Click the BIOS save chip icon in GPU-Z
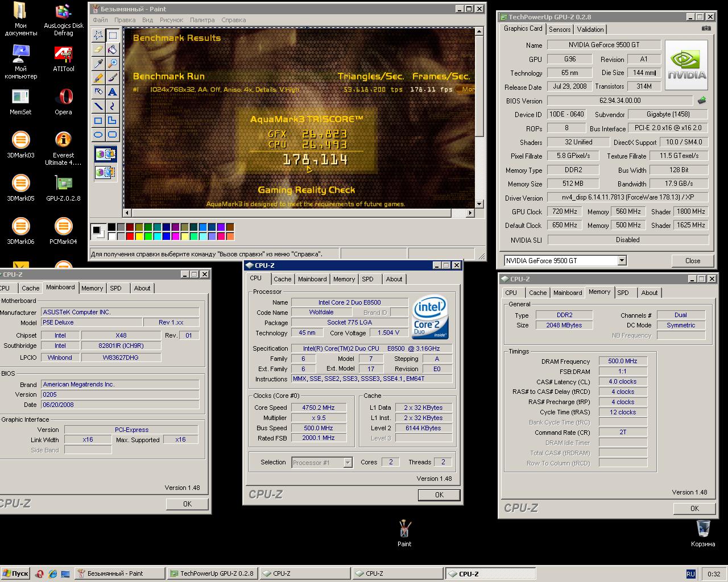728x582 pixels. tap(702, 101)
